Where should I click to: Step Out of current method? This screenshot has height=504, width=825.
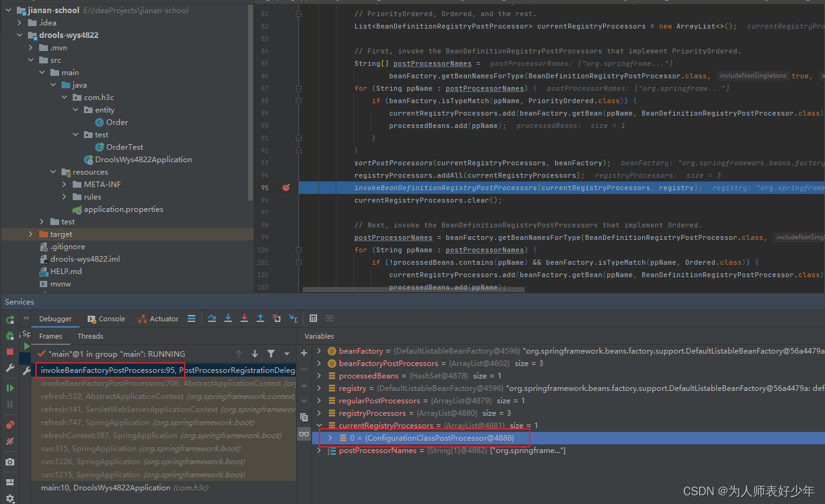pyautogui.click(x=260, y=318)
